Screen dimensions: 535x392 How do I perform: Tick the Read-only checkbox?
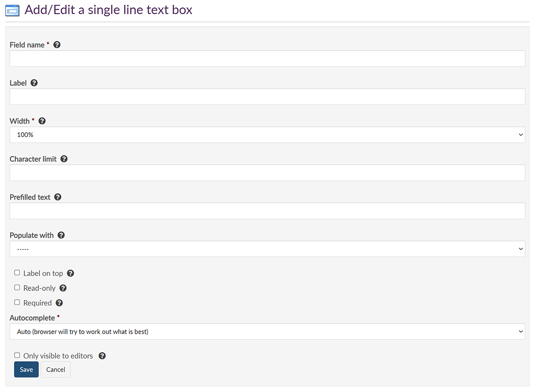point(17,288)
